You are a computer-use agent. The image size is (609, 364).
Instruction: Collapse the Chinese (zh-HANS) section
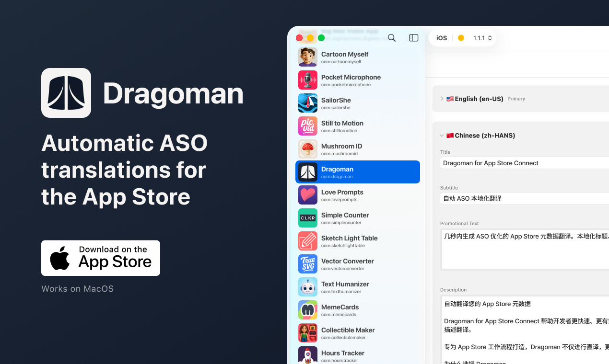pyautogui.click(x=442, y=136)
